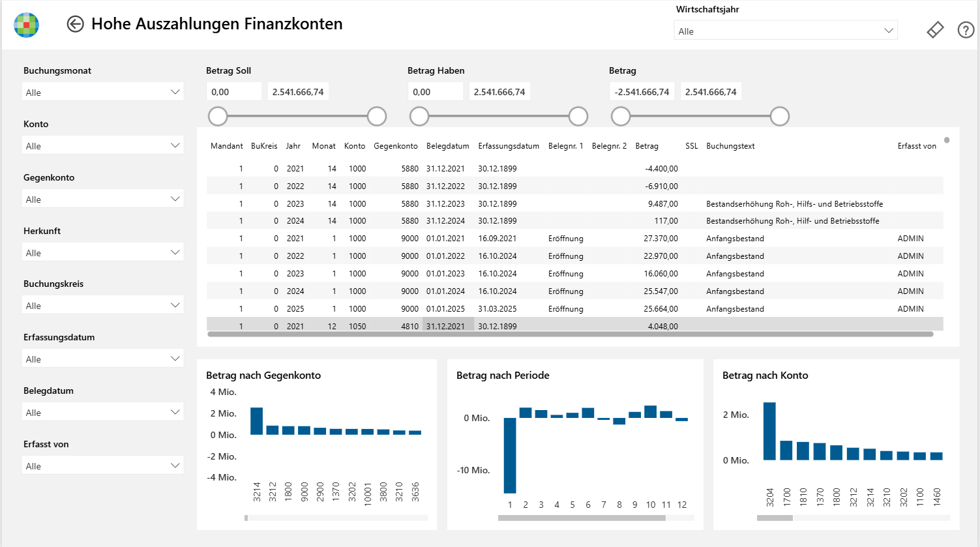Viewport: 980px width, 547px height.
Task: Sort by the Buchungstext column header
Action: (x=730, y=146)
